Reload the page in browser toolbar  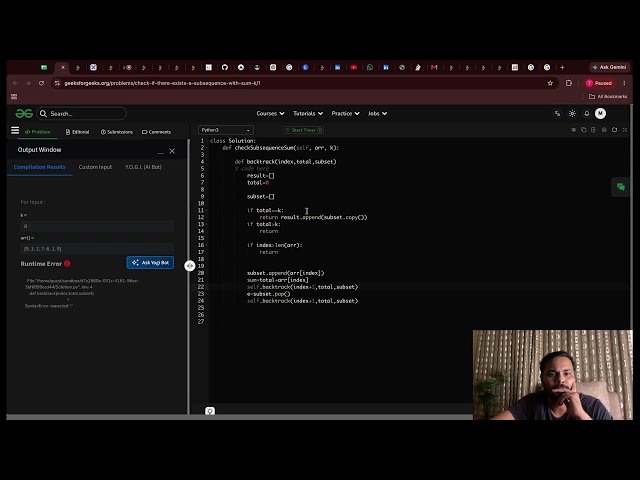[42, 83]
